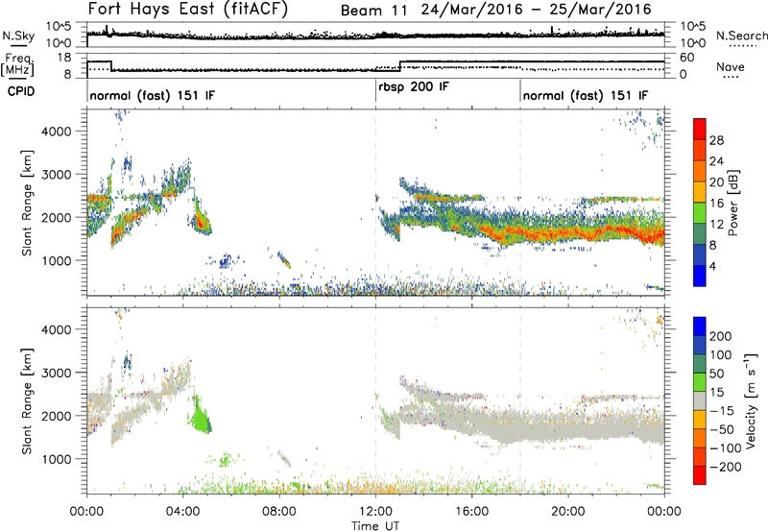This screenshot has height=532, width=768.
Task: Click the "N.Search" legend label
Action: pyautogui.click(x=742, y=36)
